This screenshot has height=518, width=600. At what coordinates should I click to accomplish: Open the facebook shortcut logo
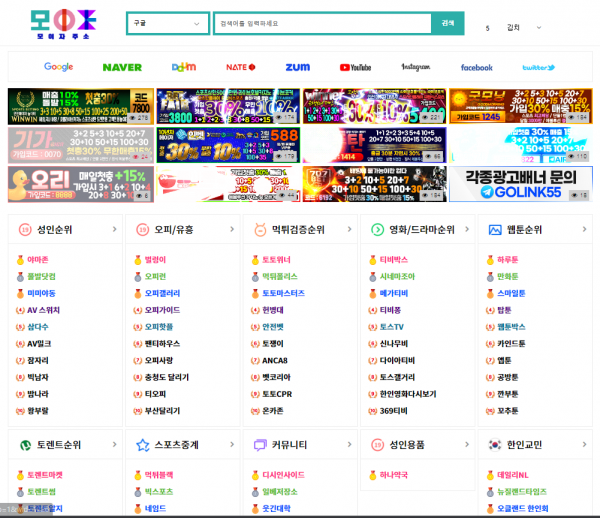(x=476, y=68)
